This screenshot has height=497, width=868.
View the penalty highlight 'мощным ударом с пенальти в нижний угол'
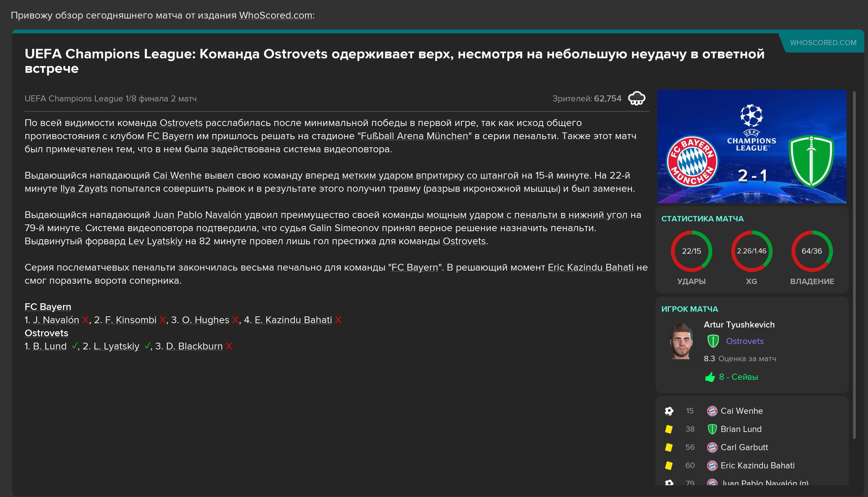coord(527,215)
